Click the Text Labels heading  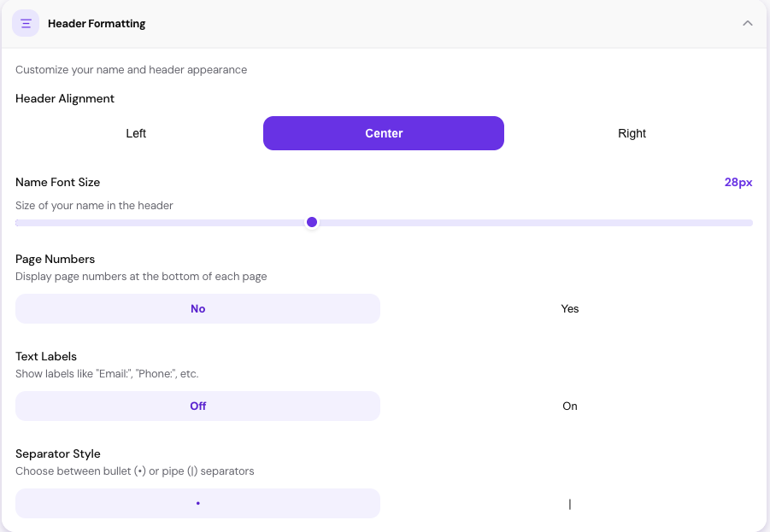click(x=45, y=356)
